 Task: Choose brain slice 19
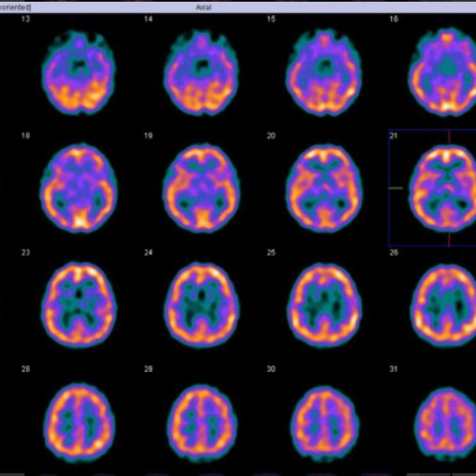[202, 188]
